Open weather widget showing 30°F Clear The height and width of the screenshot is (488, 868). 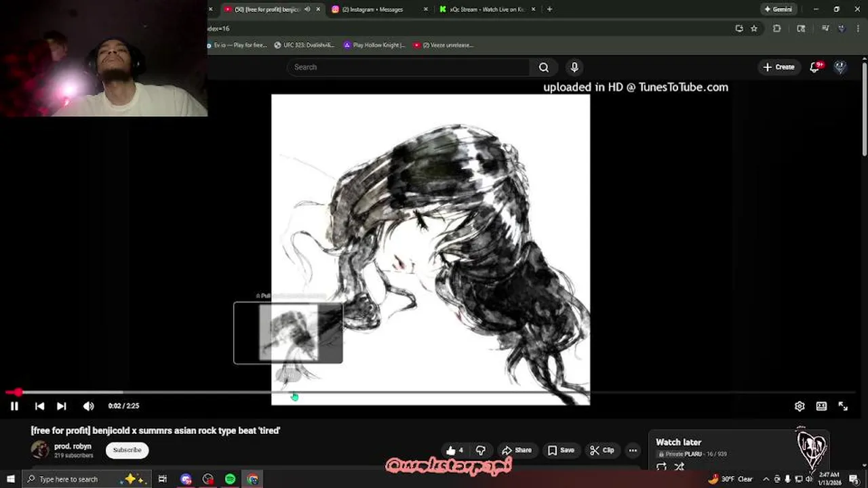[x=731, y=479]
